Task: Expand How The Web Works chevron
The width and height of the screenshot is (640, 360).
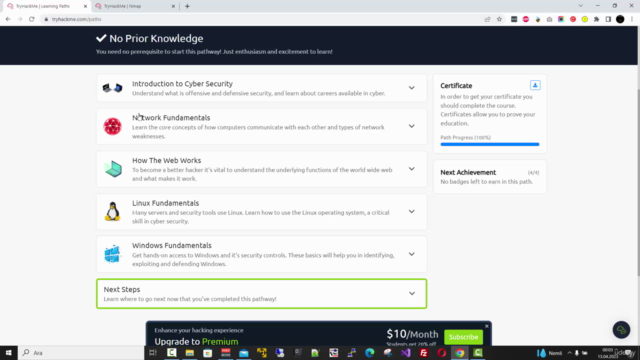Action: pos(411,169)
